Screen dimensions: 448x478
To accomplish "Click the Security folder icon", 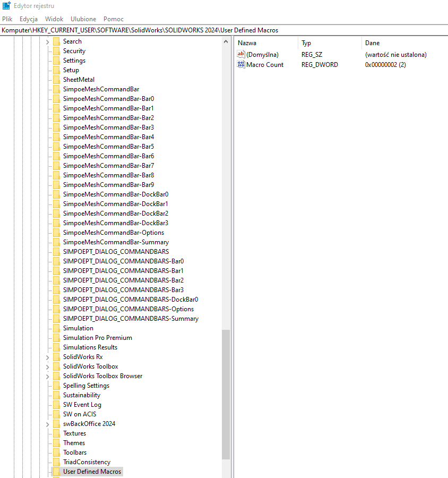I will tap(56, 51).
